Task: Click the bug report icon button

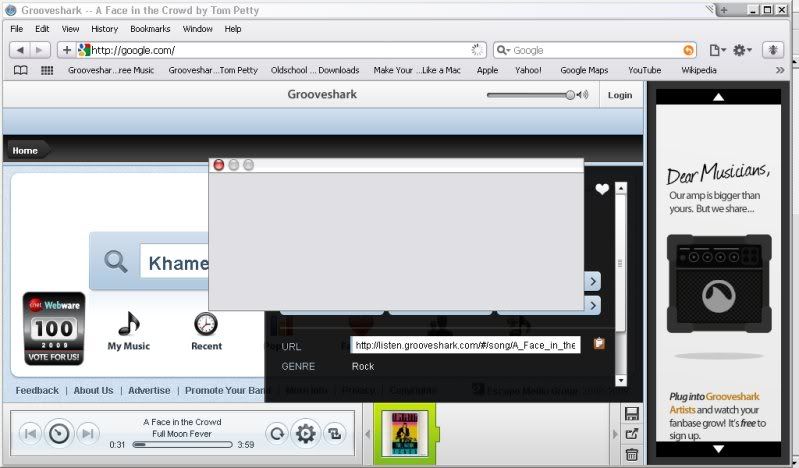Action: pos(773,50)
